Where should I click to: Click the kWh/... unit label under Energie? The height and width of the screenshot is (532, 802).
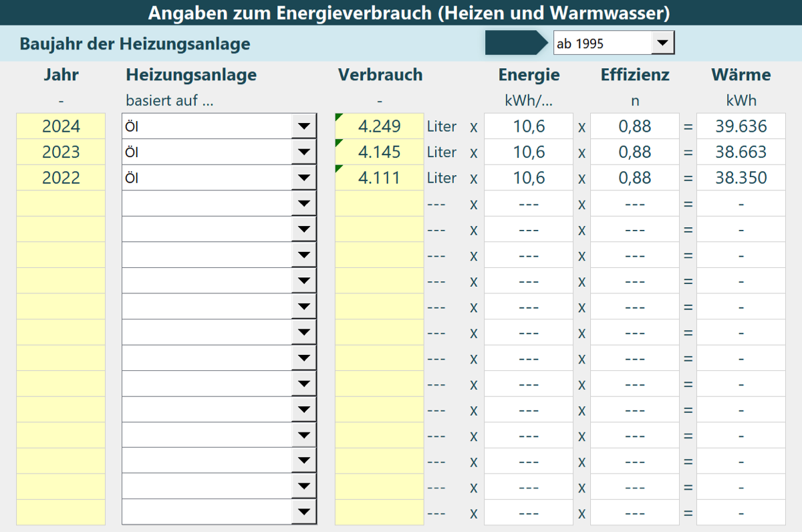tap(529, 101)
